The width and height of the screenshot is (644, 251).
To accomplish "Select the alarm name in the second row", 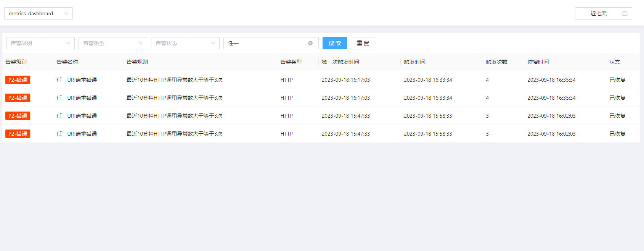I will click(x=77, y=98).
